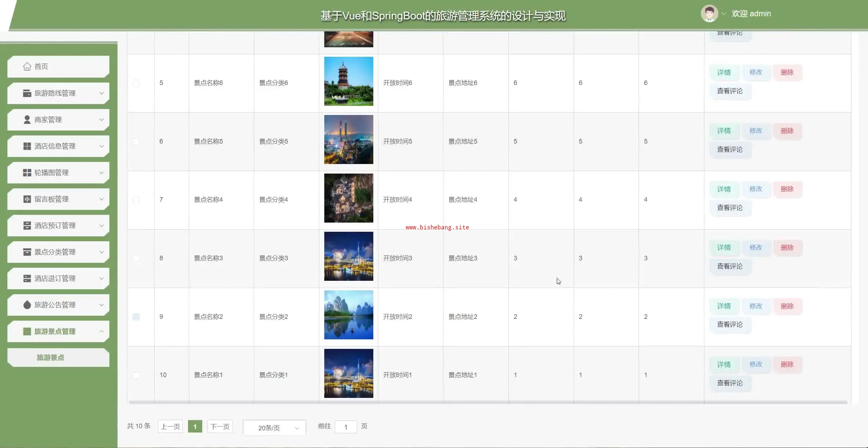Collapse the 旅游景点管理 menu arrow
Screen dimensions: 868x448
(102, 332)
